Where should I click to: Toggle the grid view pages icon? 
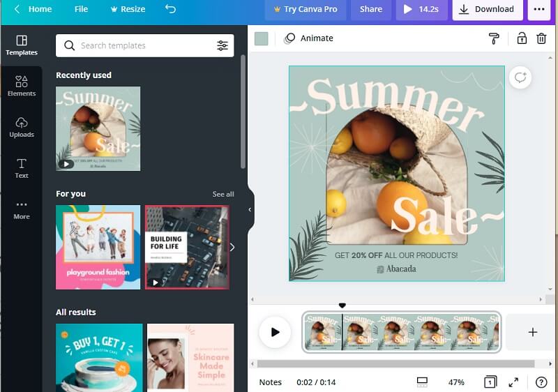coord(422,382)
